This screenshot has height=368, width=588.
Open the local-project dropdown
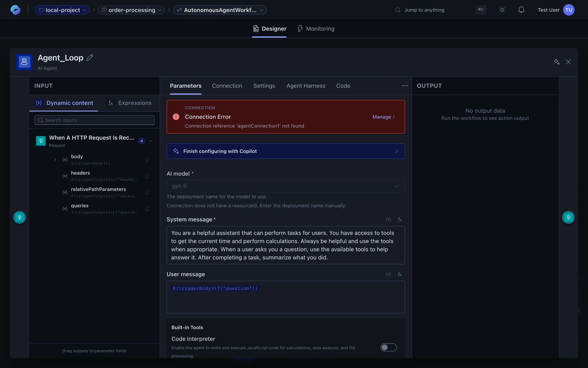click(x=62, y=10)
